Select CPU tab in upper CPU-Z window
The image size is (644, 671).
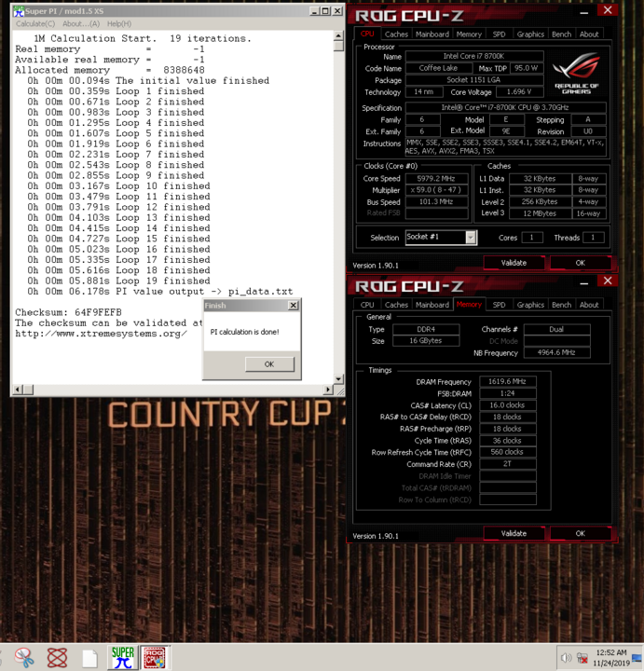(367, 34)
